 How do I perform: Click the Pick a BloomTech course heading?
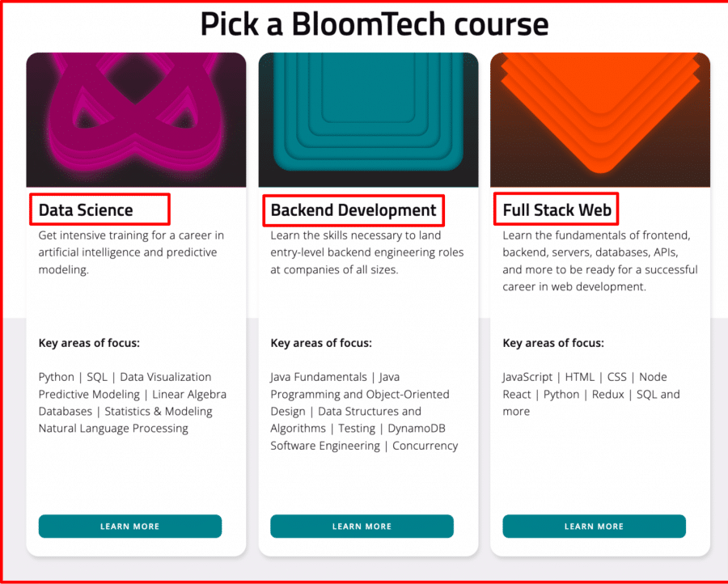coord(375,23)
